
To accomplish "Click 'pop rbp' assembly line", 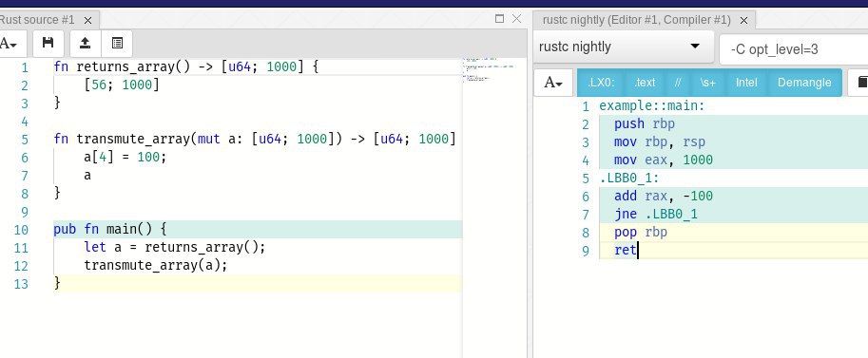I will (641, 233).
